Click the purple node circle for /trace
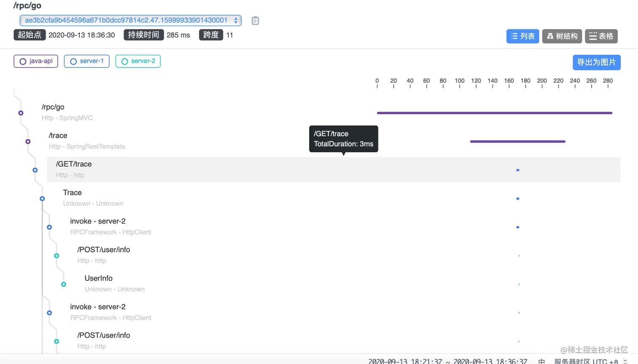 point(28,142)
